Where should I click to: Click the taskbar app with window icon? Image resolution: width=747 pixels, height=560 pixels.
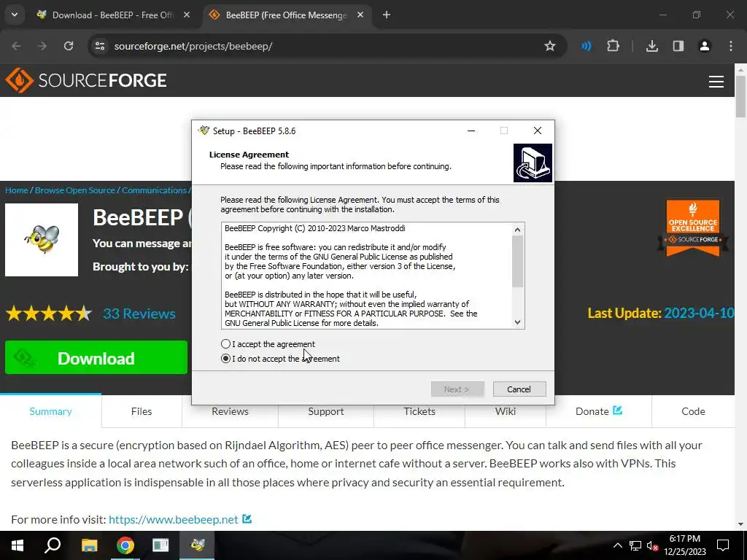(160, 545)
